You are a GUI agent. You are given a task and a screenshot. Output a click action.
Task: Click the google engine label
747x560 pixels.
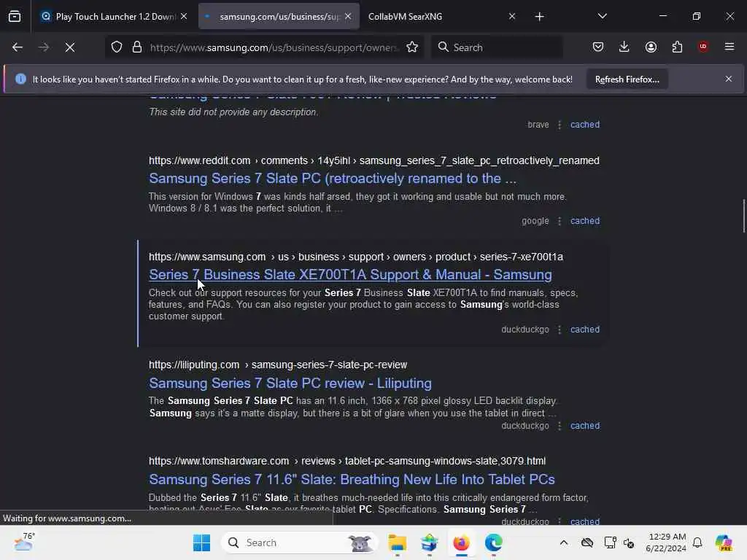coord(535,221)
